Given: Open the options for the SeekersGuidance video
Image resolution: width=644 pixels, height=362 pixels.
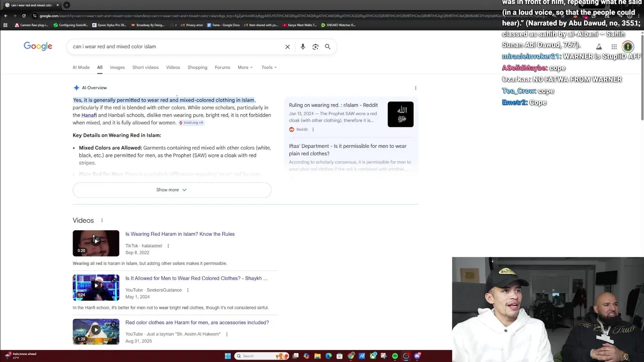Looking at the screenshot, I should tap(188, 290).
